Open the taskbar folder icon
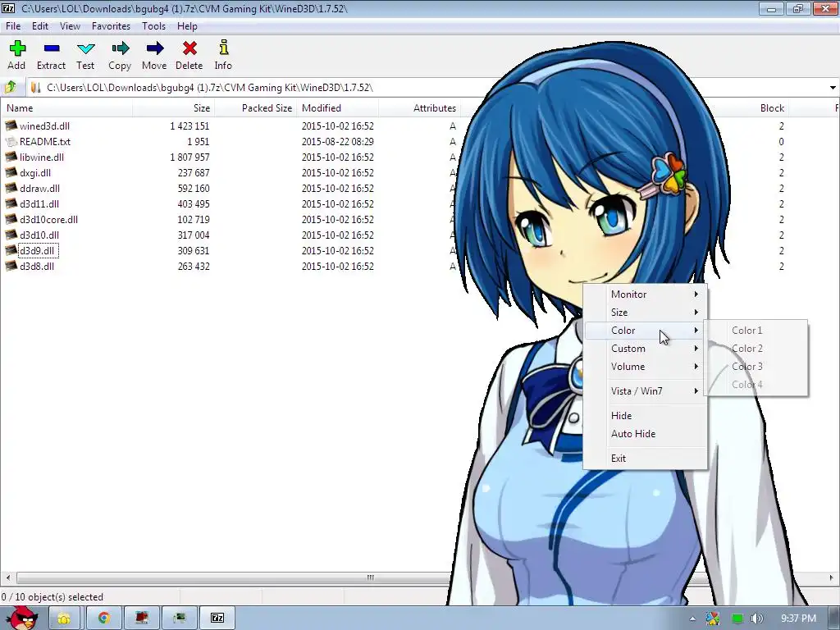The image size is (840, 630). pos(64,619)
